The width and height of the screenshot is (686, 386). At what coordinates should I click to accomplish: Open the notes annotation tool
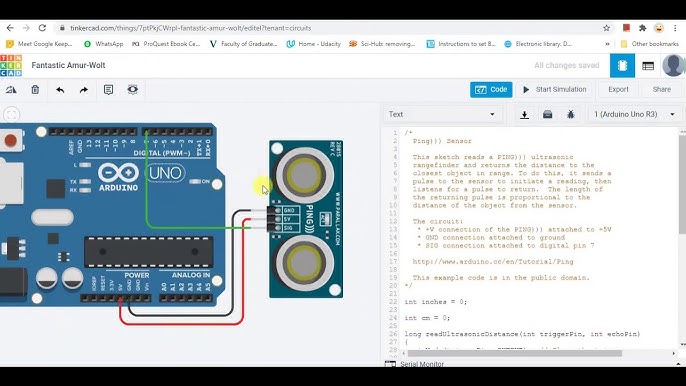point(108,90)
